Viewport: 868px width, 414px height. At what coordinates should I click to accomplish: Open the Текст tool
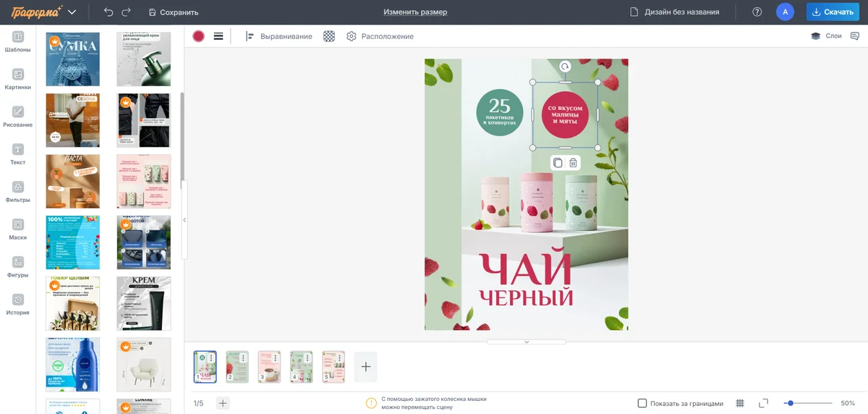[x=18, y=155]
